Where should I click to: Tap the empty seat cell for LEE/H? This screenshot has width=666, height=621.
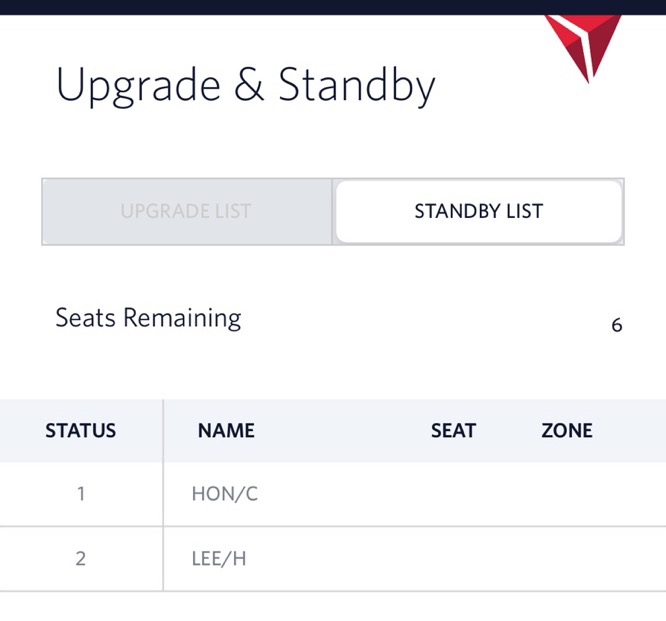[x=453, y=559]
